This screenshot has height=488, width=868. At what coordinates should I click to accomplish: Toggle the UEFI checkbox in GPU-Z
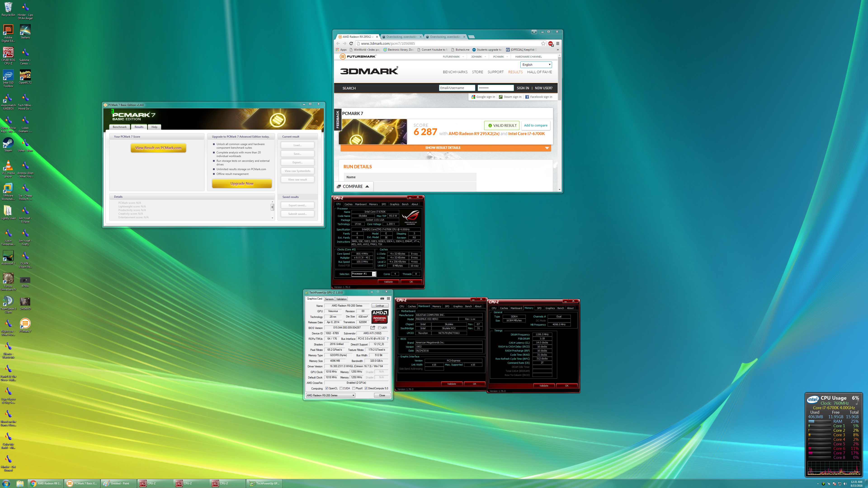point(380,327)
